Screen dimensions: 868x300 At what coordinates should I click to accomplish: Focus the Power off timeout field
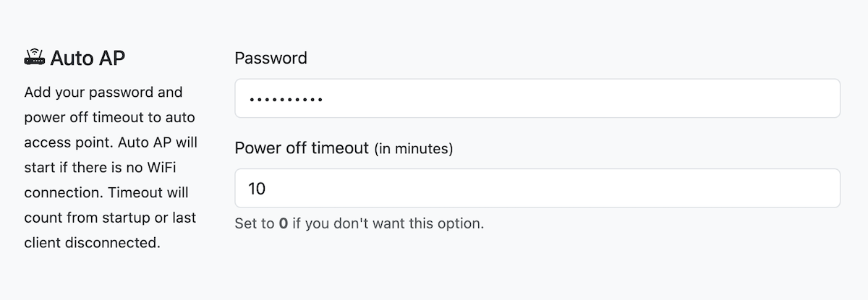(x=537, y=189)
